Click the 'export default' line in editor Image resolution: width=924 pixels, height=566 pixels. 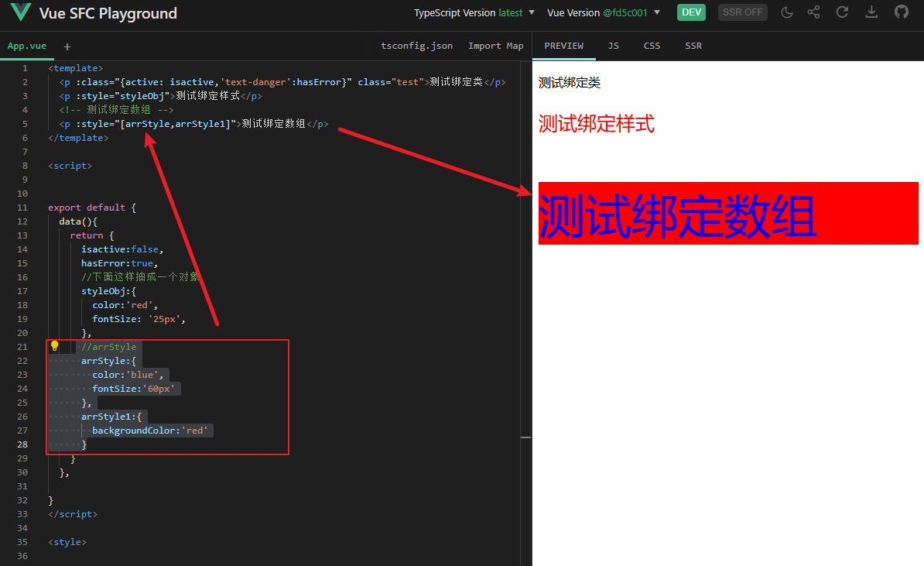tap(92, 208)
